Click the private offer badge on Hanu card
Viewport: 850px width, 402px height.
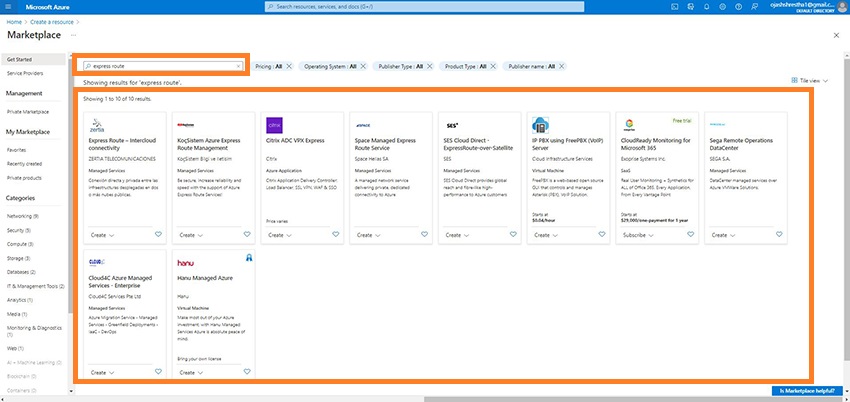249,258
